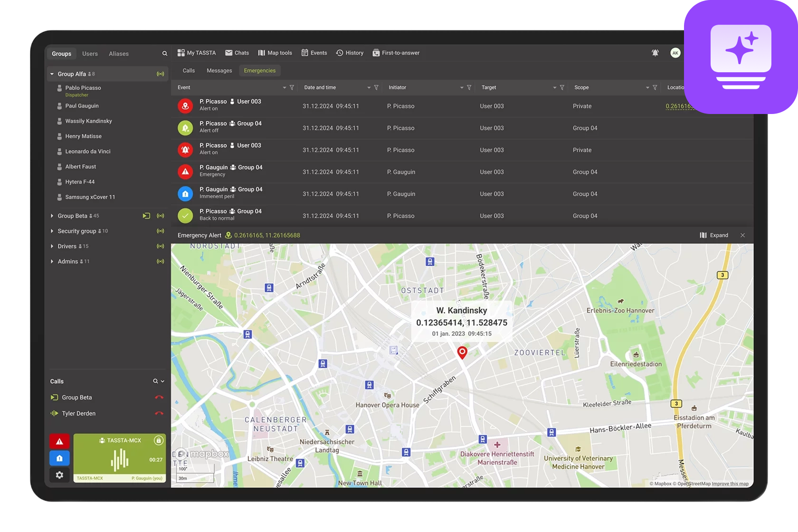
Task: Select Group Beta in Calls list
Action: click(77, 398)
